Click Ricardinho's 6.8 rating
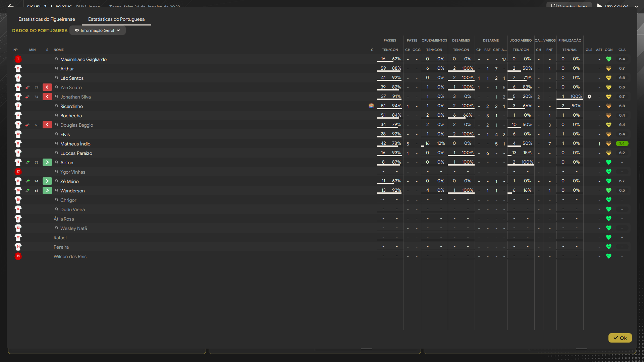This screenshot has height=362, width=644. point(622,106)
